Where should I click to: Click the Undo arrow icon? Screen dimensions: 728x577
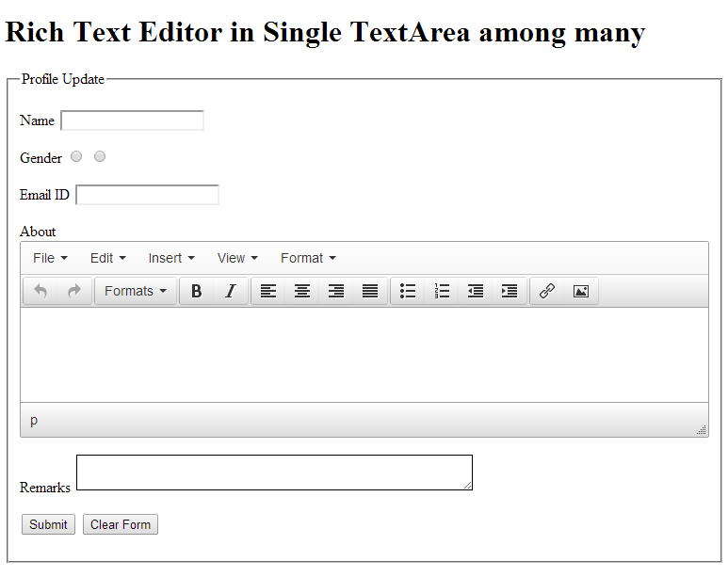pyautogui.click(x=40, y=291)
